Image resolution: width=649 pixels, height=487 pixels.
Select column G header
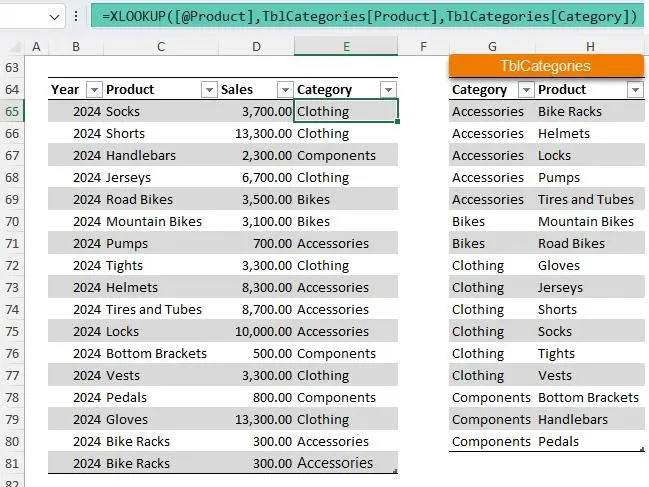tap(492, 46)
